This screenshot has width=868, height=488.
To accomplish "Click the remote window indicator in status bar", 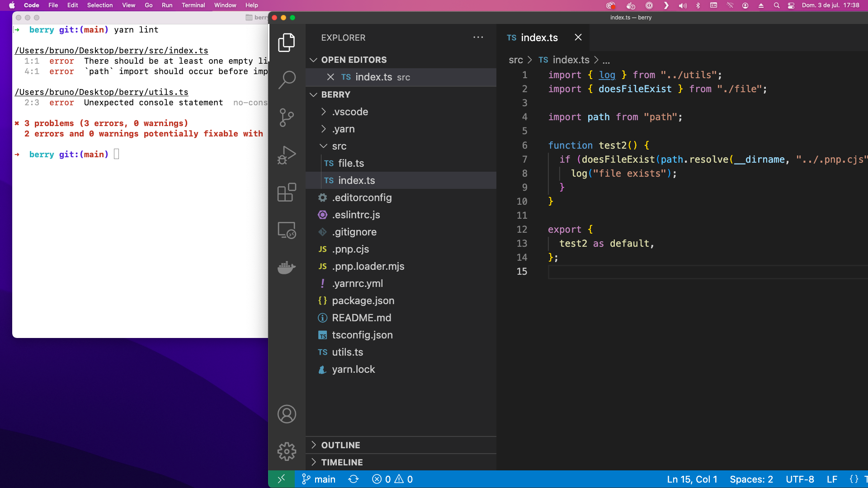I will (281, 479).
